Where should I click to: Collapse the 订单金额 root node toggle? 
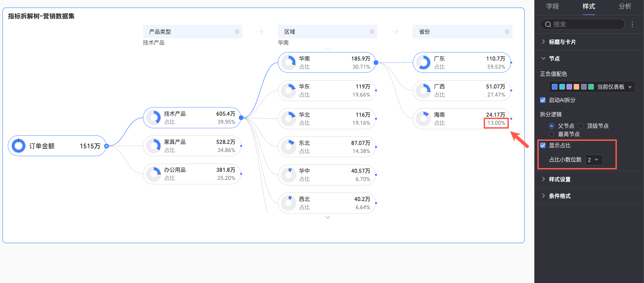106,146
